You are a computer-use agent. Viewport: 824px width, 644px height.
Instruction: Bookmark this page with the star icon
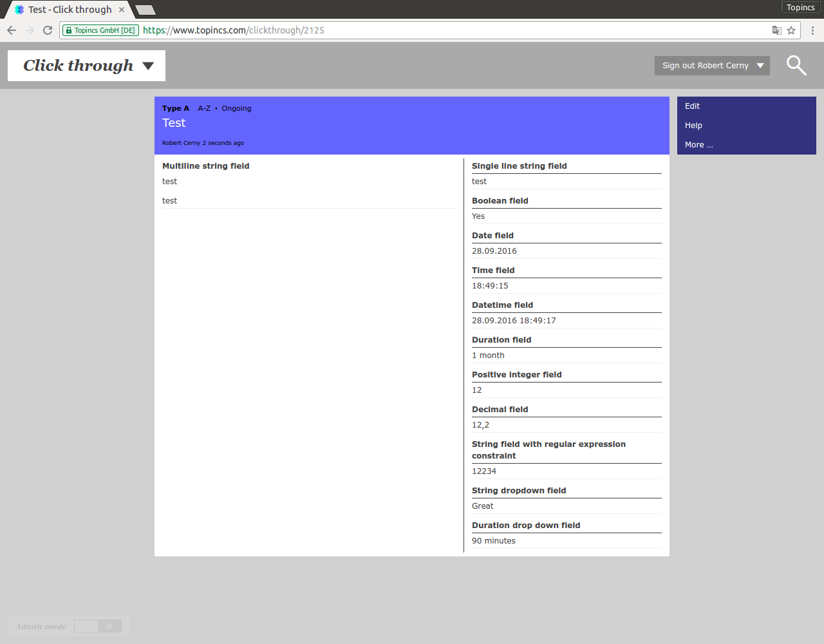791,30
